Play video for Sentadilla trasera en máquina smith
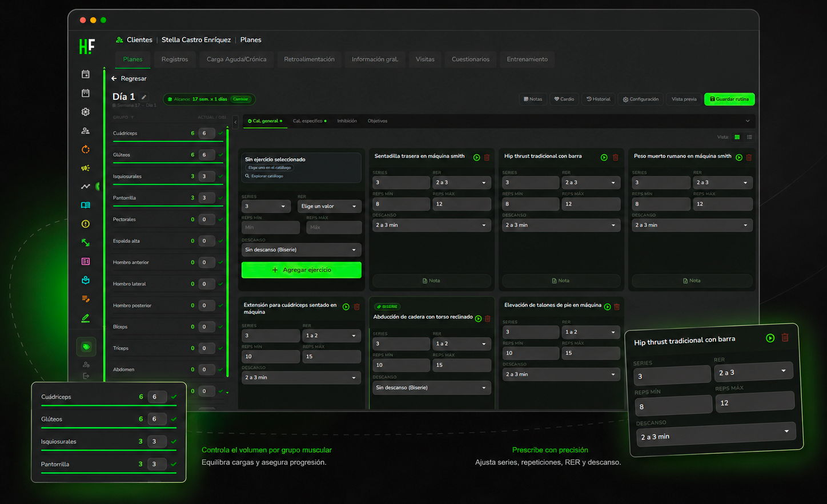The height and width of the screenshot is (504, 827). coord(477,158)
